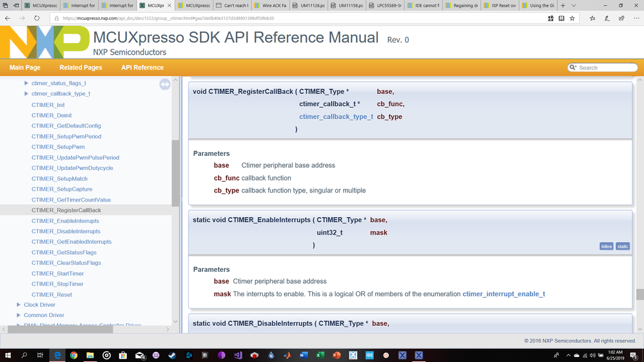Refresh the current page

(37, 18)
